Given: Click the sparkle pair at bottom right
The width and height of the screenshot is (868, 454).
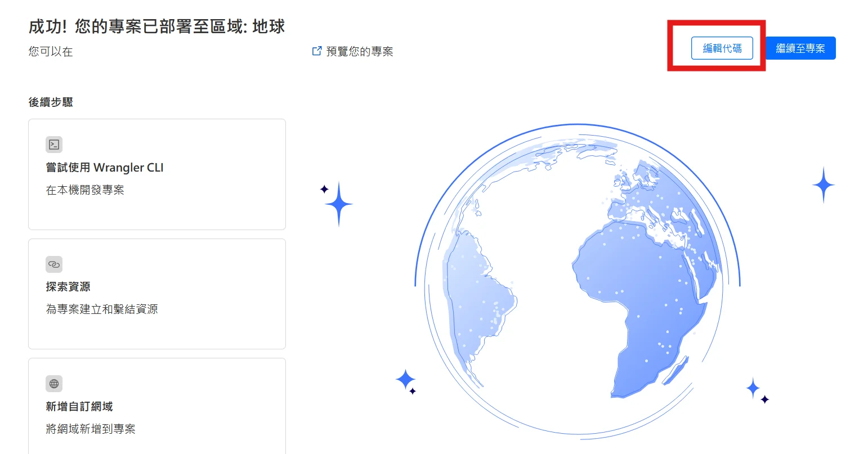Looking at the screenshot, I should [x=755, y=390].
